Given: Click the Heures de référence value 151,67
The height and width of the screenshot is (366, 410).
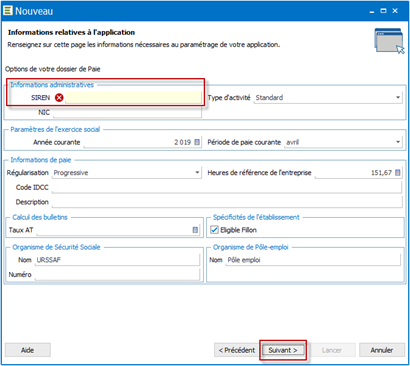Looking at the screenshot, I should pyautogui.click(x=381, y=173).
